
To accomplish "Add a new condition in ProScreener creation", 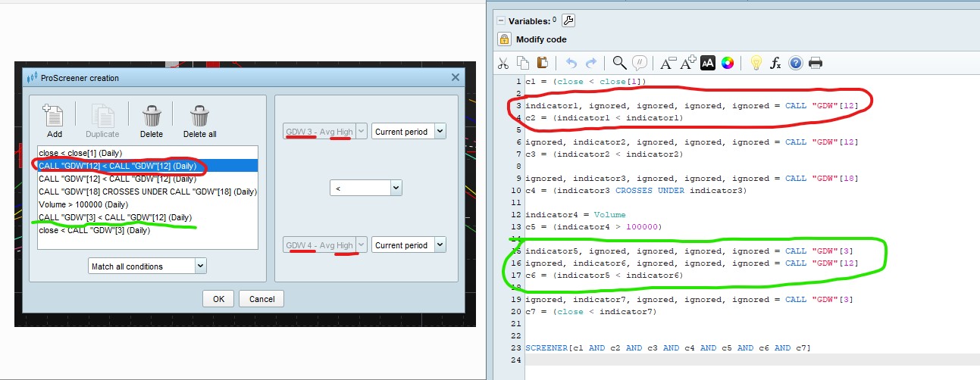I will click(x=54, y=121).
